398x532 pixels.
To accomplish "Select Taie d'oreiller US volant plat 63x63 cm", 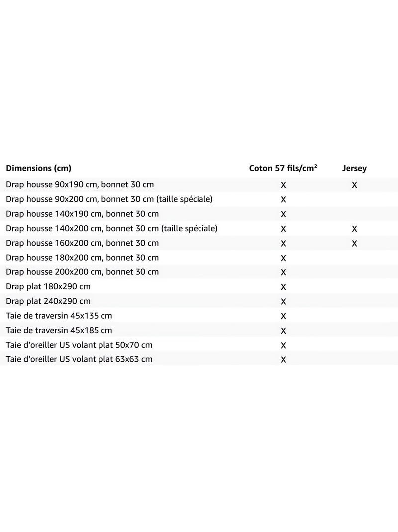I will click(x=79, y=359).
